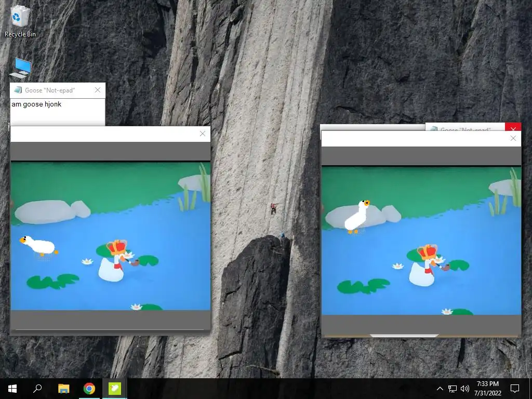Screen dimensions: 532x399
Task: Close the left goose meme image window
Action: click(x=203, y=134)
